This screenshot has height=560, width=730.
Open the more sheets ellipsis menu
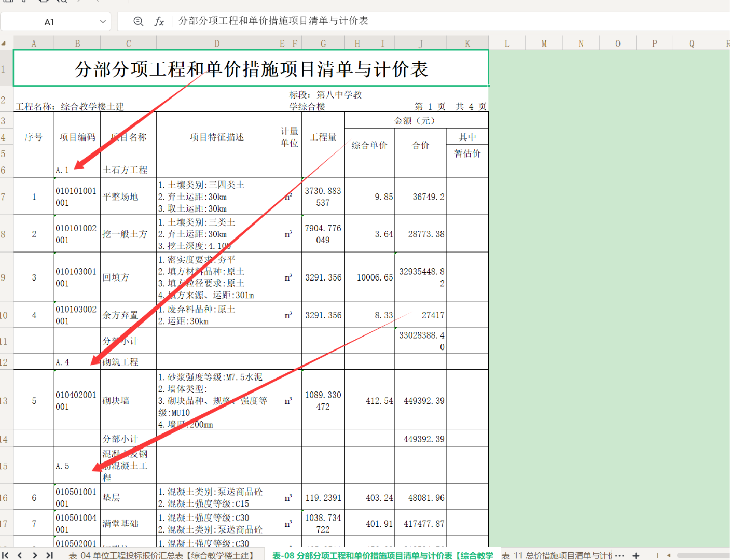click(x=619, y=555)
